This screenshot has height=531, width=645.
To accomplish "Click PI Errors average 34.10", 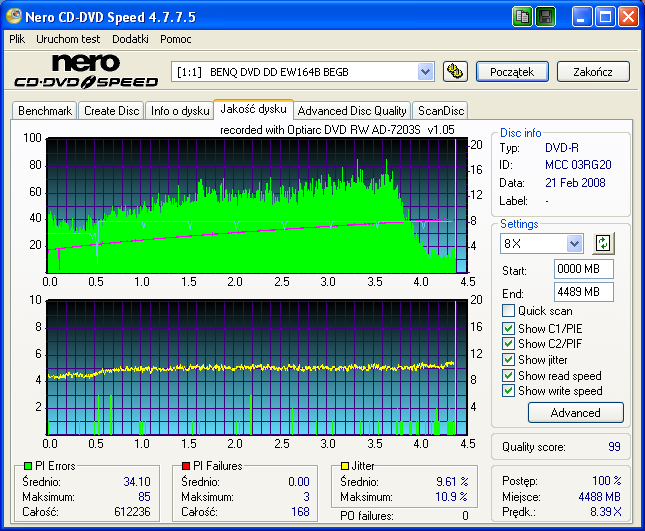I will 137,481.
